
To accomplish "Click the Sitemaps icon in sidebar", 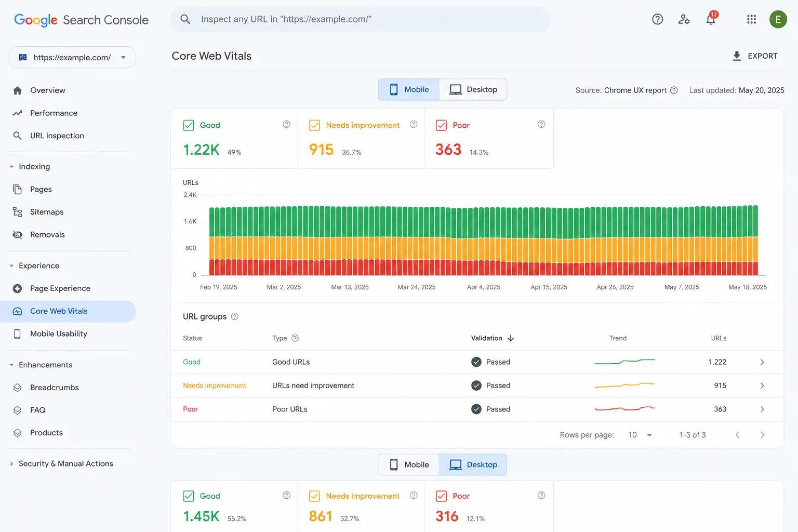I will (17, 212).
